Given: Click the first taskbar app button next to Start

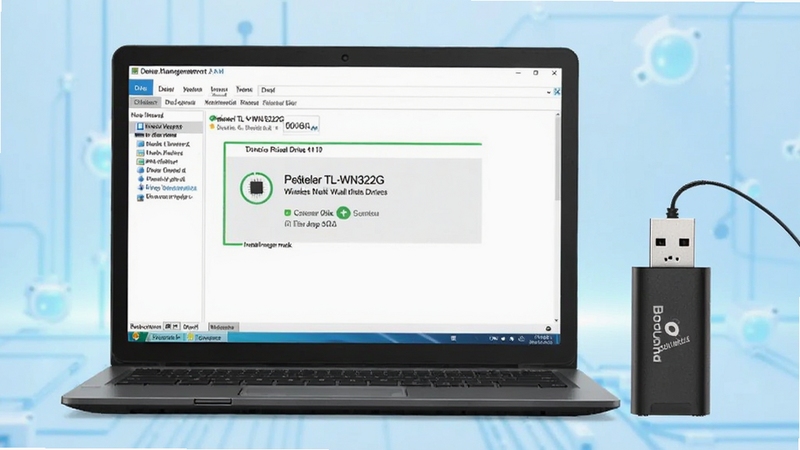Looking at the screenshot, I should pyautogui.click(x=165, y=337).
